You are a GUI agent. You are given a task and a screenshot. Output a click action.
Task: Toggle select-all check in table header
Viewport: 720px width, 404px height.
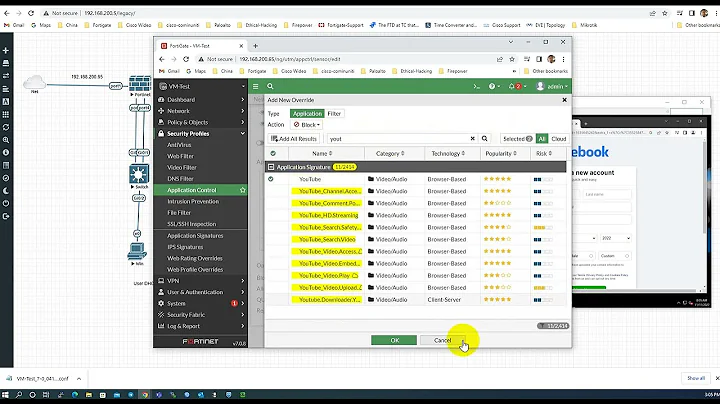click(x=273, y=153)
